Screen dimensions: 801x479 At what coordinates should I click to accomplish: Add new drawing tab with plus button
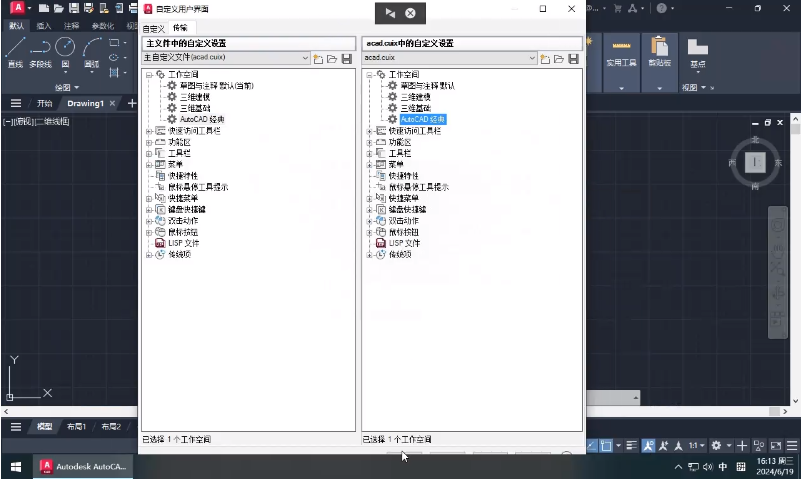click(132, 103)
